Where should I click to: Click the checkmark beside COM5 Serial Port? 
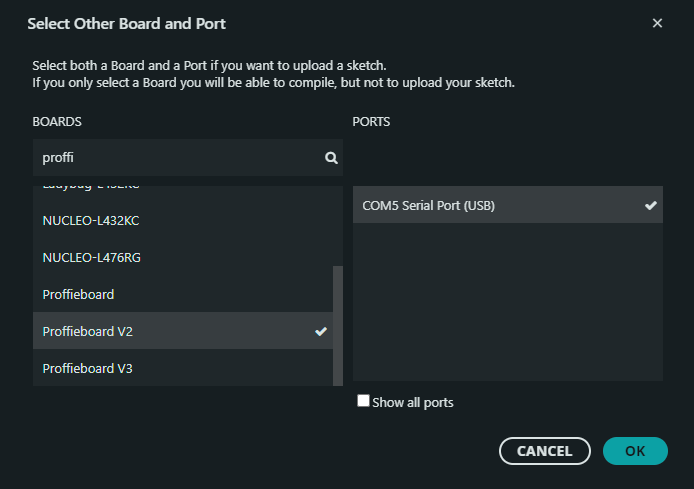650,205
